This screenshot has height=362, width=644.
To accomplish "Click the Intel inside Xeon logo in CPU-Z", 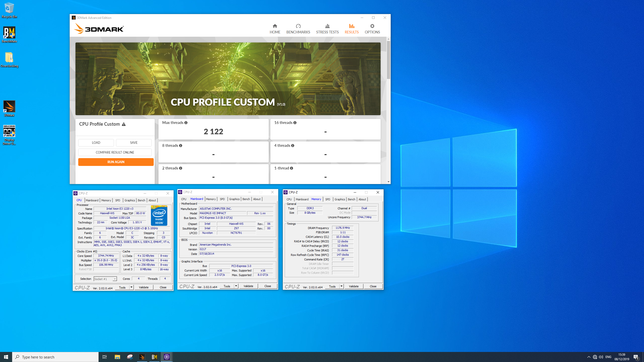I will pos(159,215).
